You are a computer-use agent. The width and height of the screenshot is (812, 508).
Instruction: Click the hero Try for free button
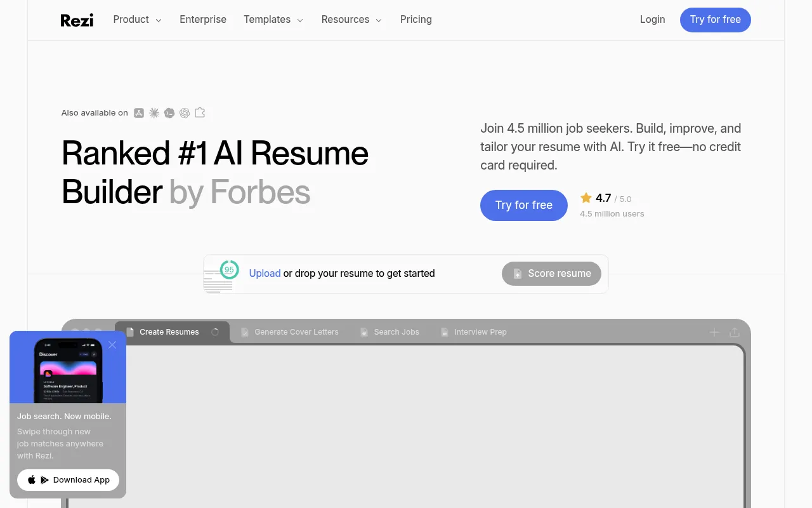524,205
